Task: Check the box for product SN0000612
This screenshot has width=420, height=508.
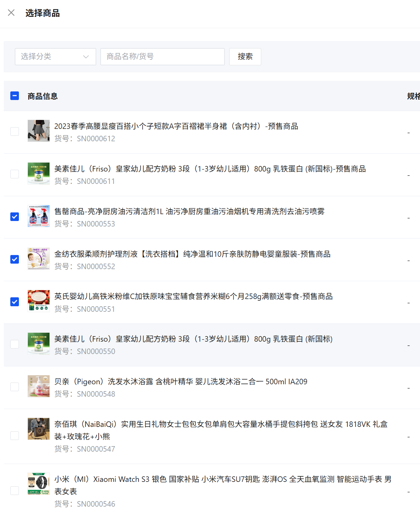Action: [15, 132]
